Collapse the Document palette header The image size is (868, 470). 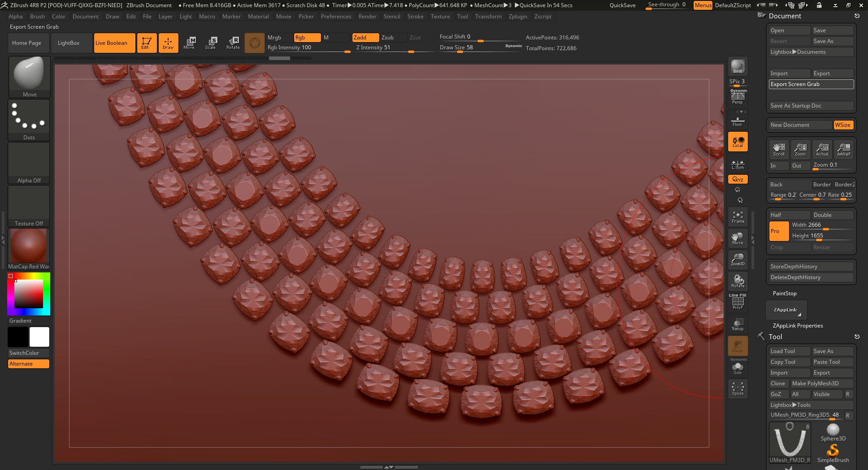click(785, 16)
